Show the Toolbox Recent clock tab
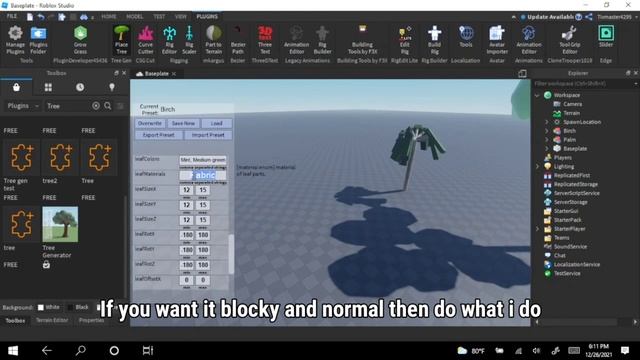 (x=80, y=87)
